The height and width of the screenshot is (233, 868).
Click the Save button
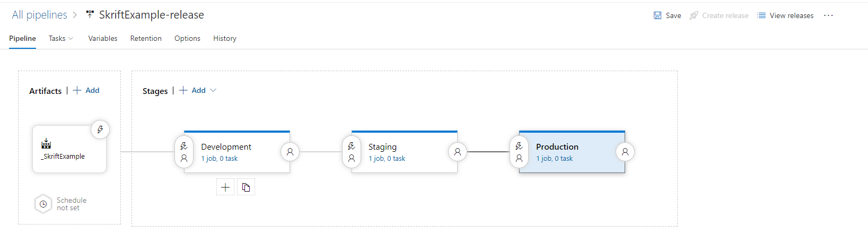click(x=668, y=15)
